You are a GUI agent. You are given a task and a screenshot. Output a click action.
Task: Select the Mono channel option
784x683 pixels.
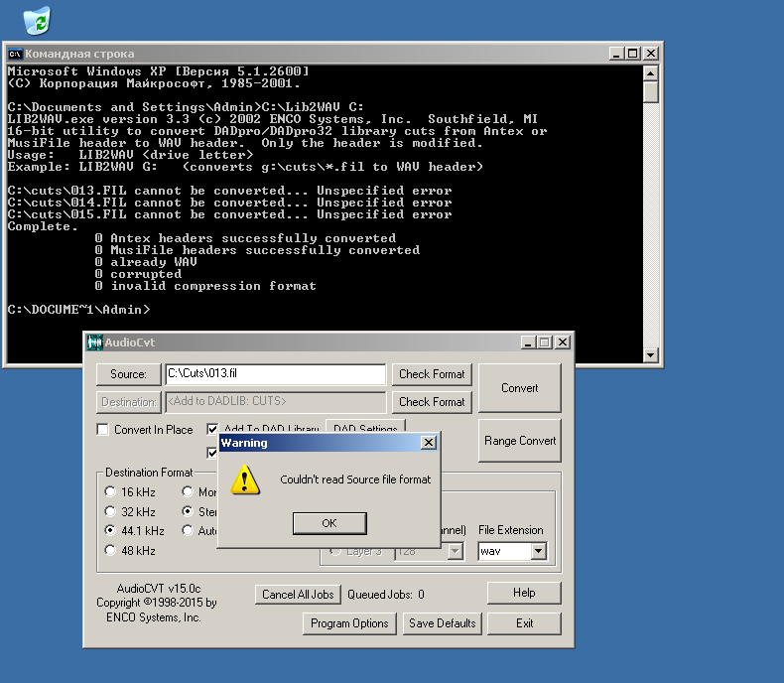click(188, 492)
